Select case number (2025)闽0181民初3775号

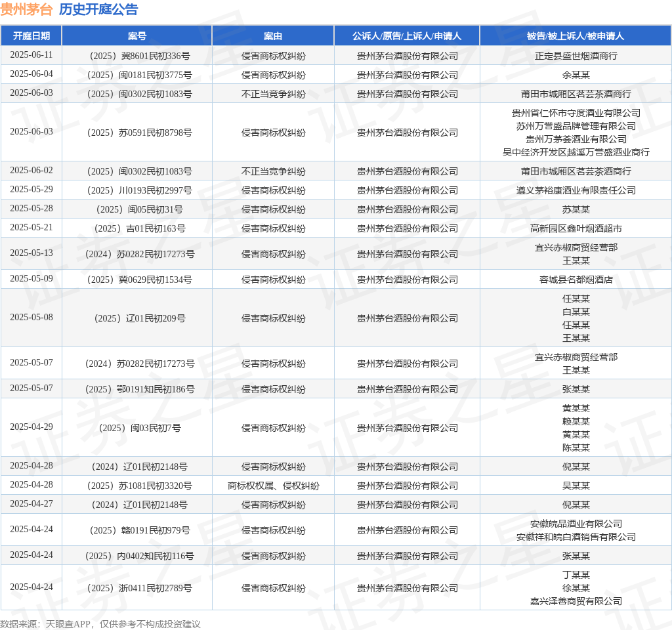[x=140, y=75]
